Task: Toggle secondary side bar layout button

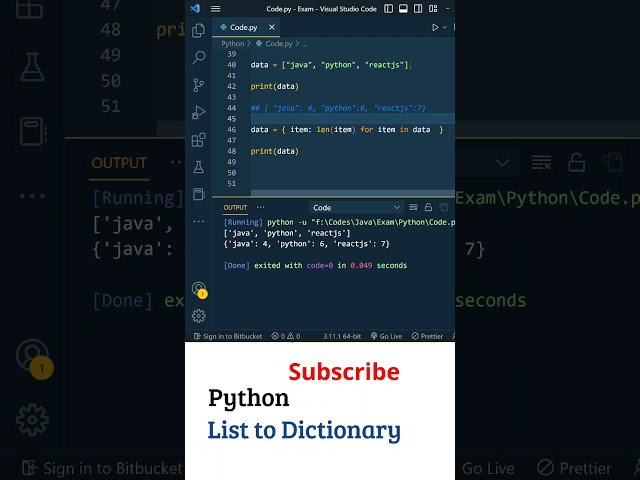Action: (x=418, y=9)
